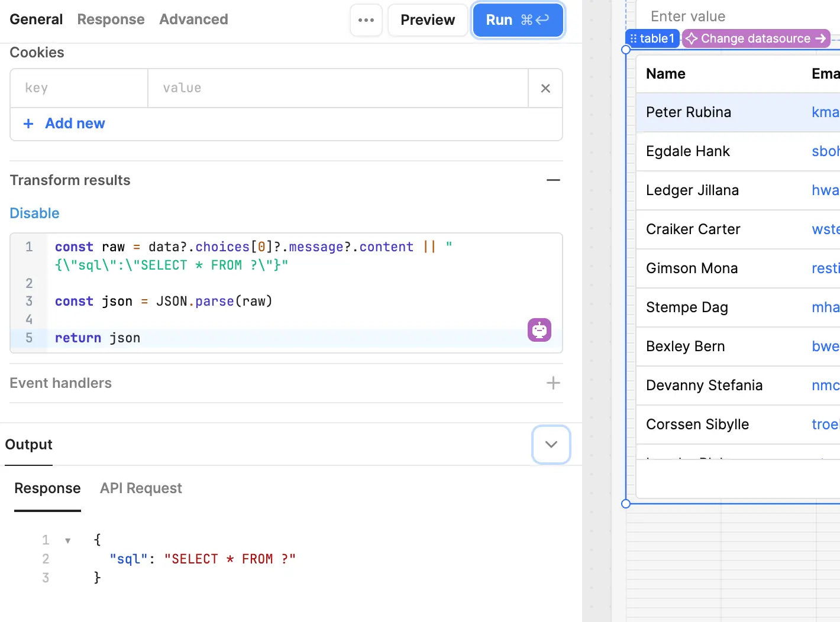Click the Preview button
This screenshot has height=622, width=840.
(x=427, y=20)
